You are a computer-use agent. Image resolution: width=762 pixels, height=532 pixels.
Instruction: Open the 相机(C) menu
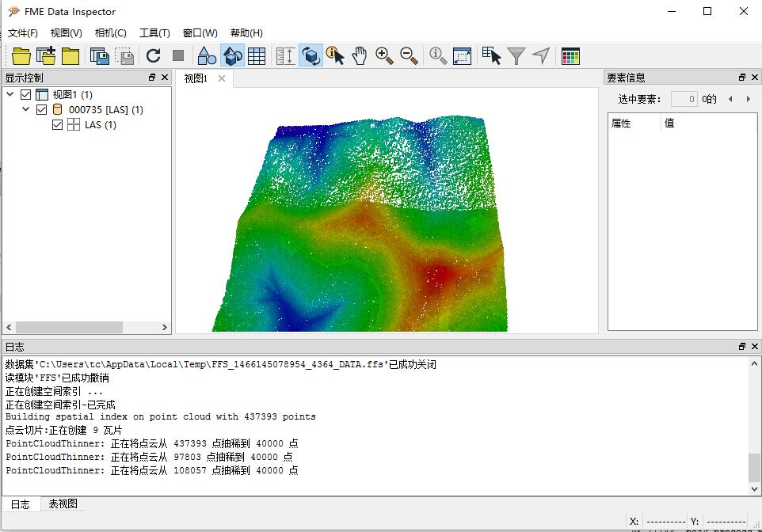(111, 32)
